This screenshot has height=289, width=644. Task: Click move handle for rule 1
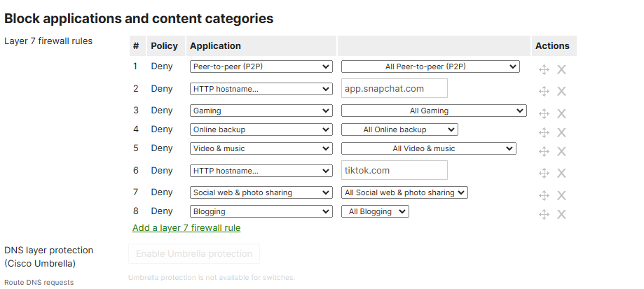click(544, 69)
